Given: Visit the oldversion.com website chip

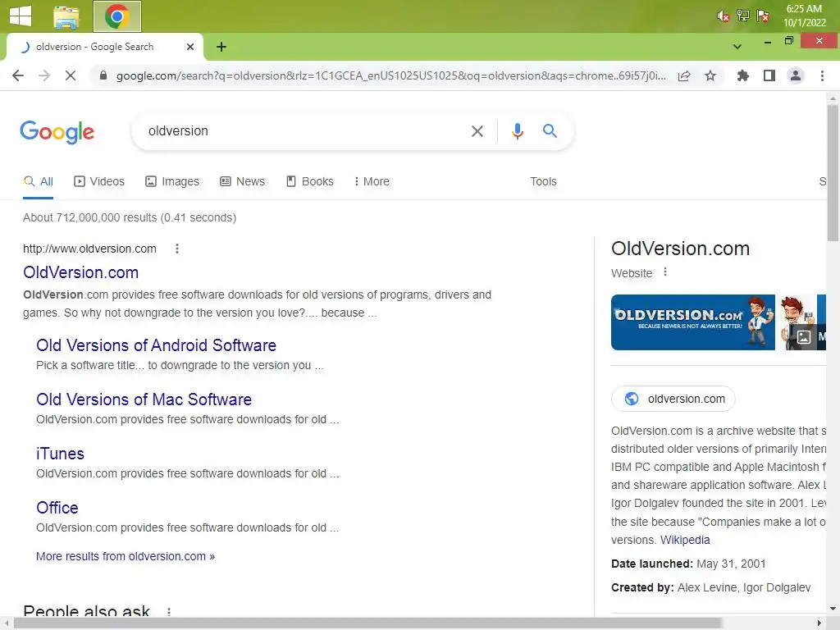Looking at the screenshot, I should pos(673,399).
